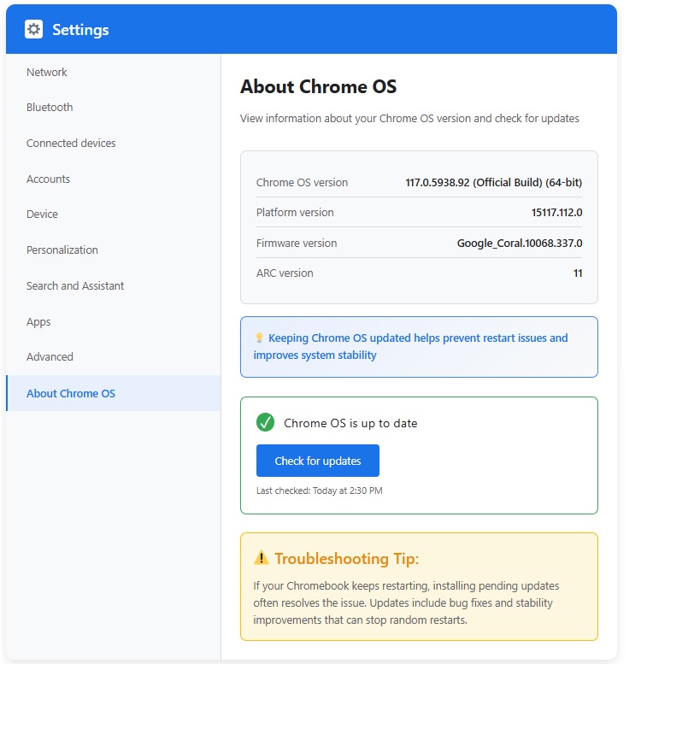Click the green up-to-date checkmark icon

(265, 422)
